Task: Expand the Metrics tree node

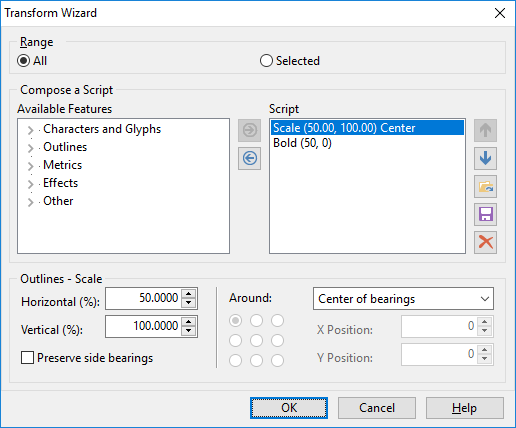Action: [31, 166]
